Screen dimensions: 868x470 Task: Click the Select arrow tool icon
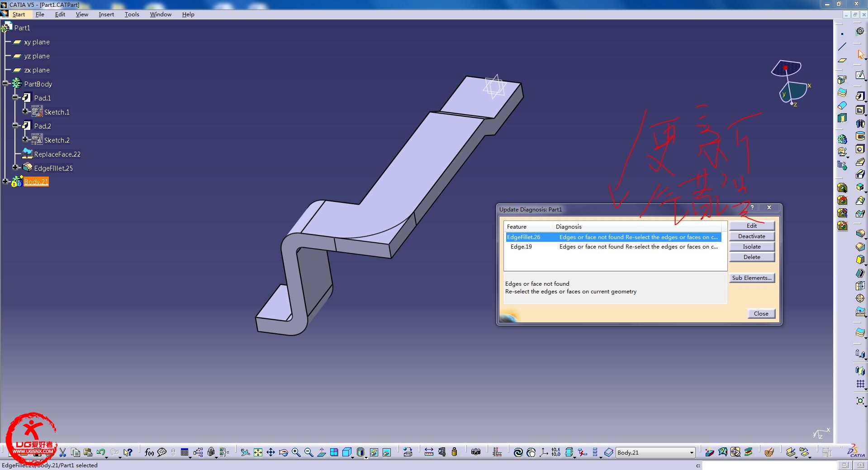click(860, 54)
